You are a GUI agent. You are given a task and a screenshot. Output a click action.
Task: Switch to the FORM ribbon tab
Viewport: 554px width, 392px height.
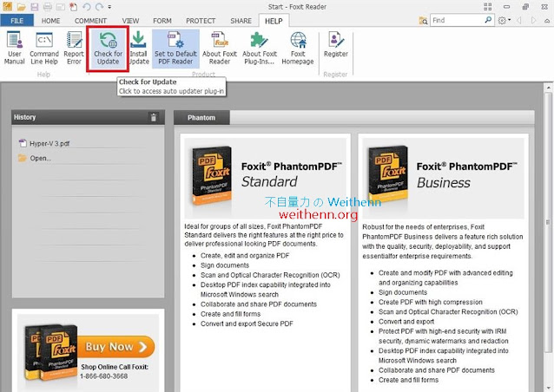coord(162,21)
